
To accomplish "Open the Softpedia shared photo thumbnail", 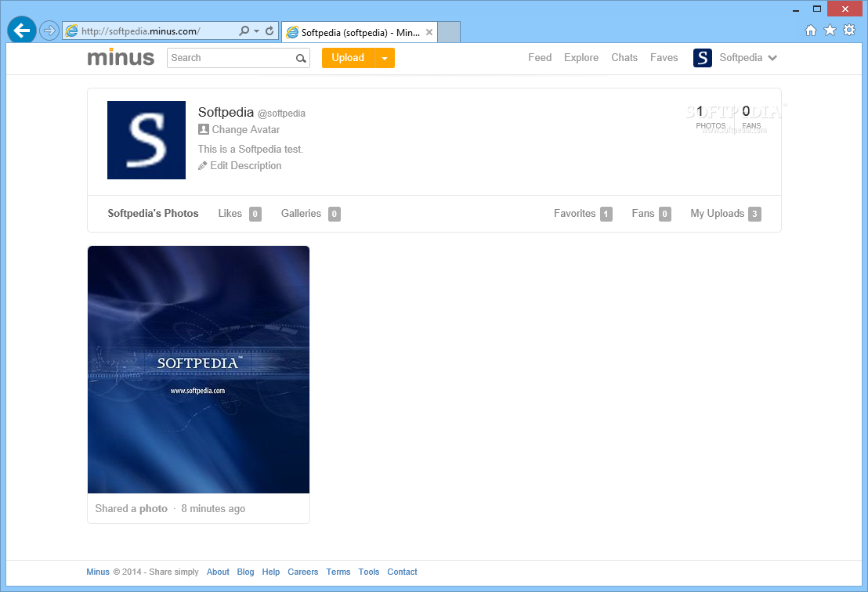I will [199, 370].
